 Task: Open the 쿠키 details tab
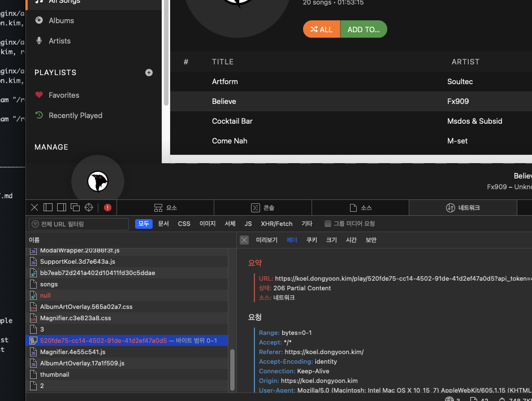click(312, 239)
